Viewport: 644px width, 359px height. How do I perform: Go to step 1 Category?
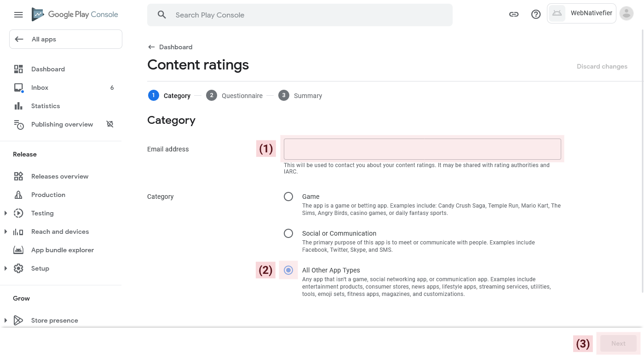(169, 96)
